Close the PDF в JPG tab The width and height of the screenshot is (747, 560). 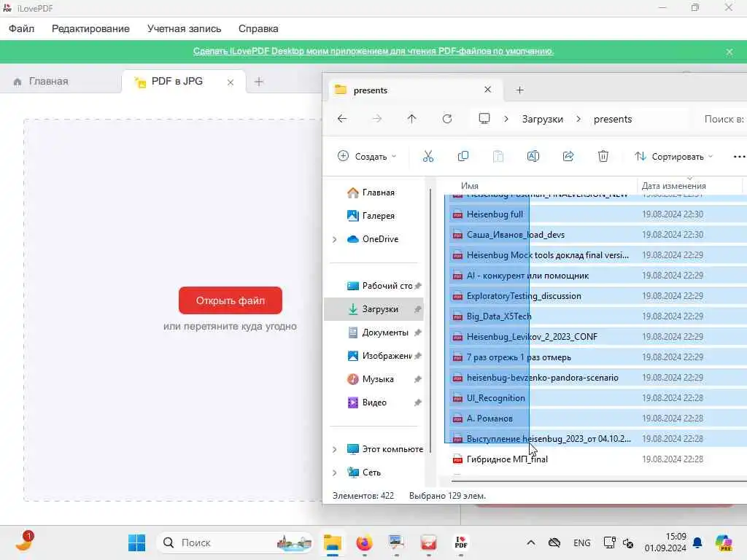[x=231, y=82]
